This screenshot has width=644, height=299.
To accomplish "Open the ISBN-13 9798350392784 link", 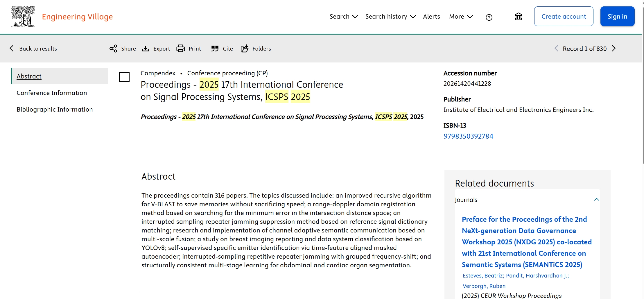I will coord(468,136).
